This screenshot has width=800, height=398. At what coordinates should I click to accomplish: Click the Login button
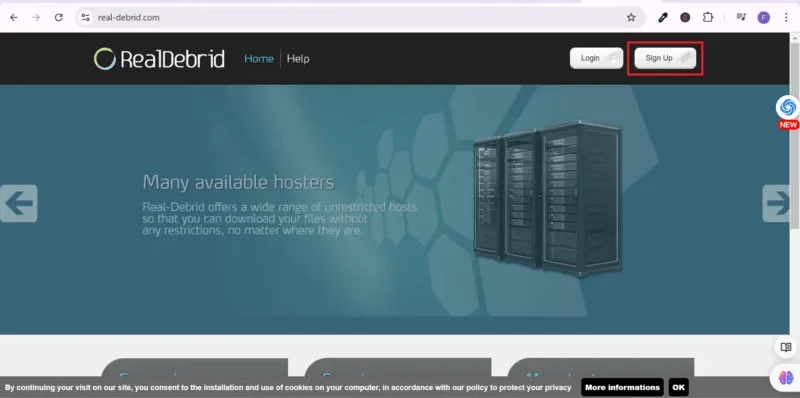pos(596,58)
